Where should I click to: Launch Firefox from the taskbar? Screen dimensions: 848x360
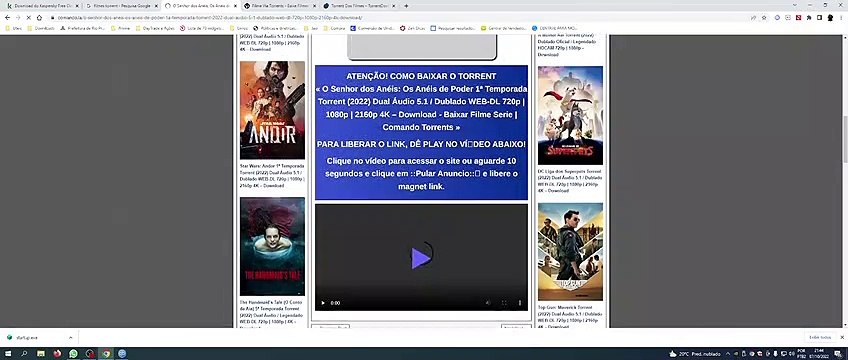coord(57,354)
